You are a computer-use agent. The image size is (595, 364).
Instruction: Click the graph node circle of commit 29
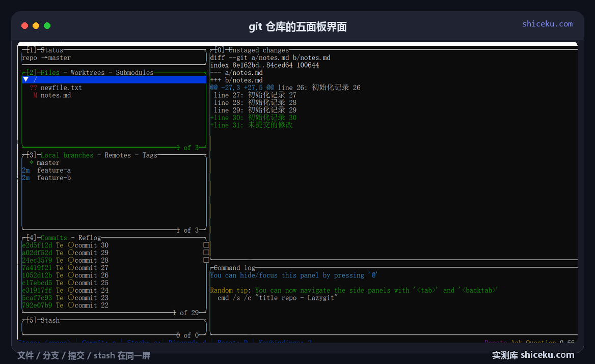(x=71, y=253)
